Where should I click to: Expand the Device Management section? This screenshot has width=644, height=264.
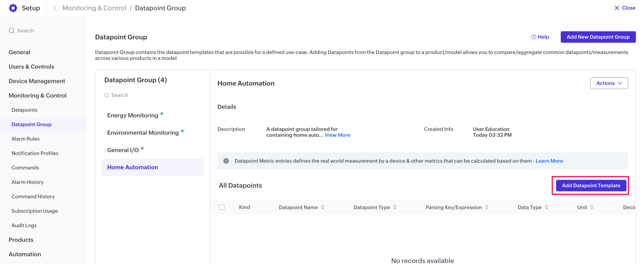pyautogui.click(x=37, y=81)
